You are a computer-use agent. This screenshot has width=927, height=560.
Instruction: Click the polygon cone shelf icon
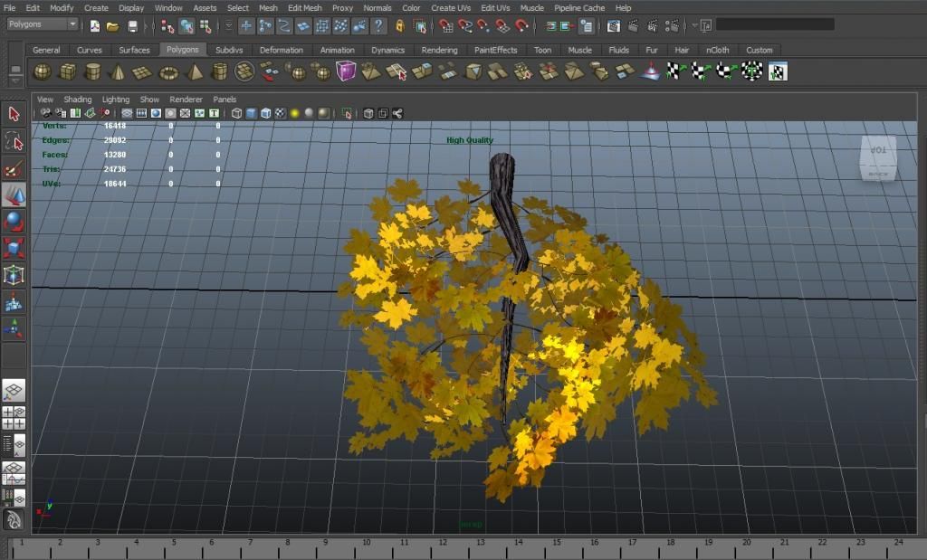118,71
